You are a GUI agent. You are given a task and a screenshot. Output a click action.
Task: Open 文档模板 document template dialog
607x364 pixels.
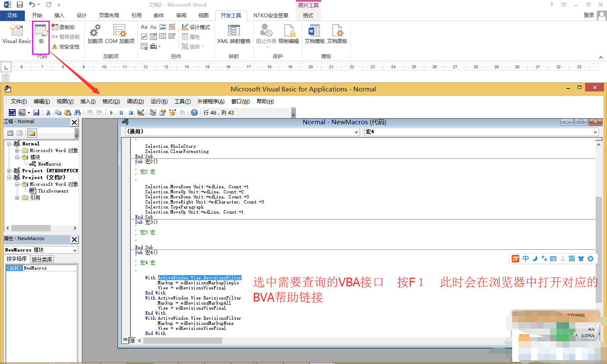click(x=314, y=34)
